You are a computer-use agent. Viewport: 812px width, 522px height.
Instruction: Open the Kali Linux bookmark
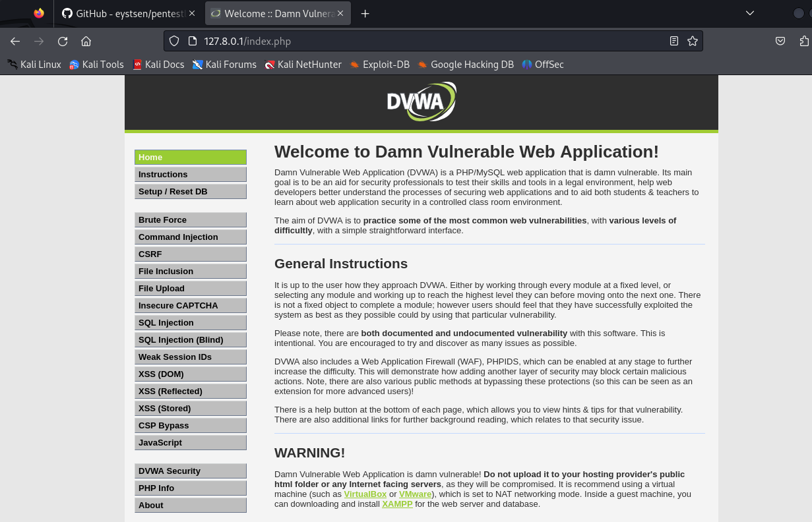34,65
